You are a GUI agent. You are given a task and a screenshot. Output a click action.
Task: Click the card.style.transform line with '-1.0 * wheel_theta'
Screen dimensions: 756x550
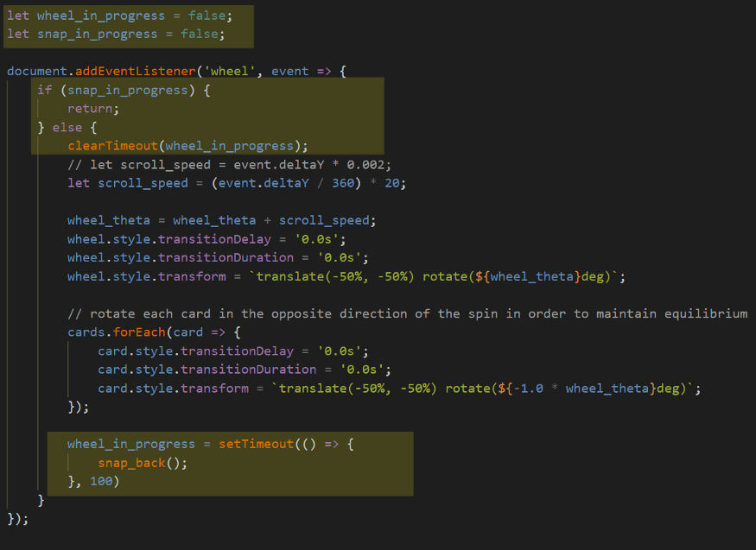(x=399, y=389)
